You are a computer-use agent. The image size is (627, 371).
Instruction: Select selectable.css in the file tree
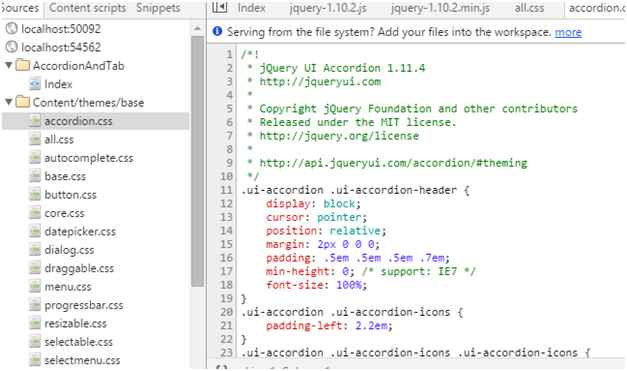pos(78,341)
